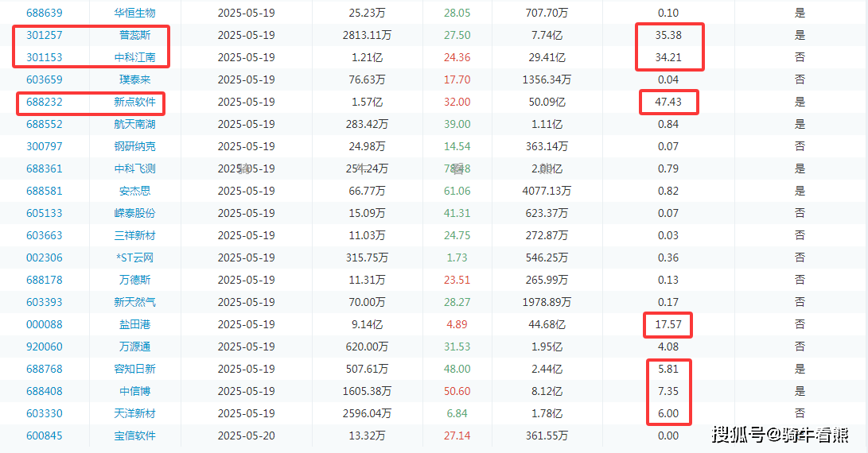Open the 普蕊斯 stock page
868x453 pixels.
(x=134, y=35)
